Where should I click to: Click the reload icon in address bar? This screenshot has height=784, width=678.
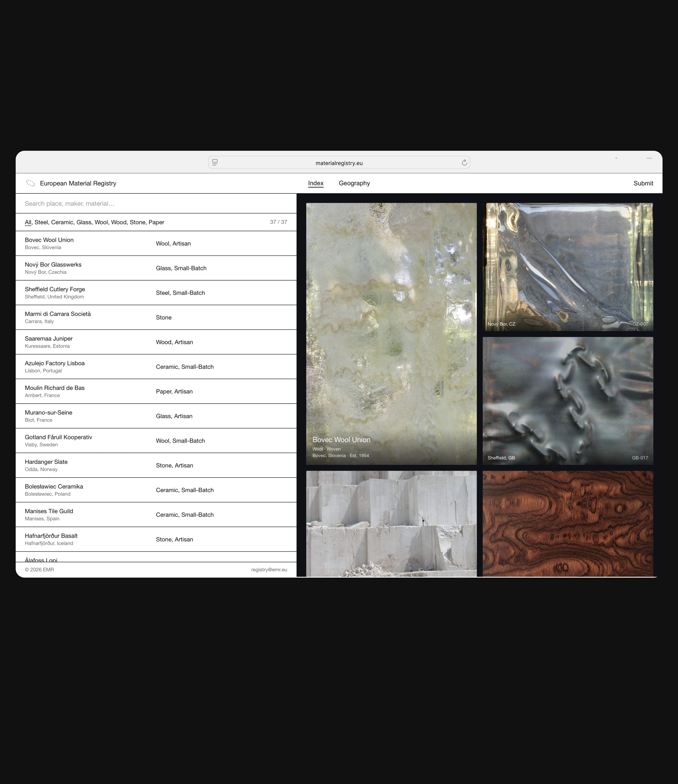(x=464, y=162)
